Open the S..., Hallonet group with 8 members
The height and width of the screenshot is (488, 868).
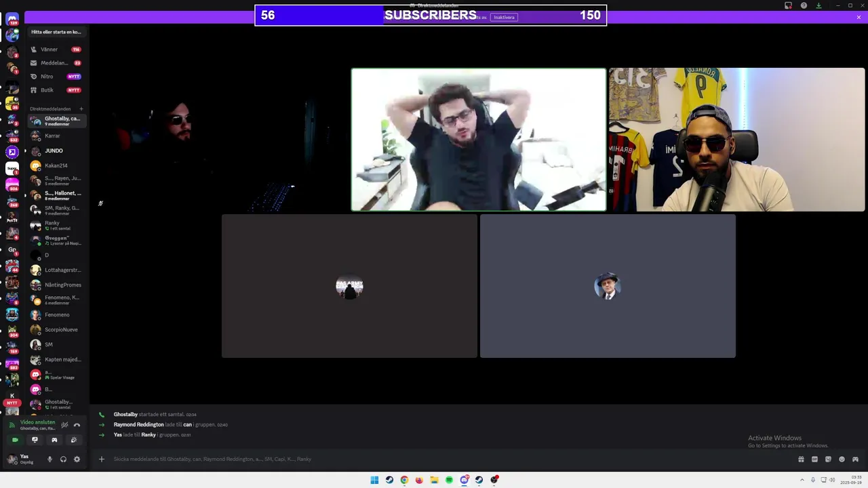point(56,195)
